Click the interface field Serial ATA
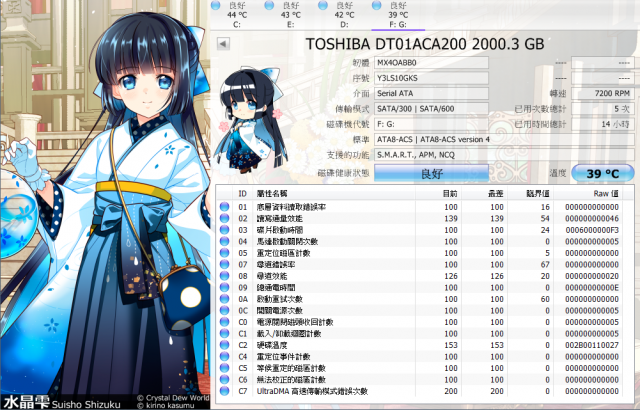 [431, 93]
